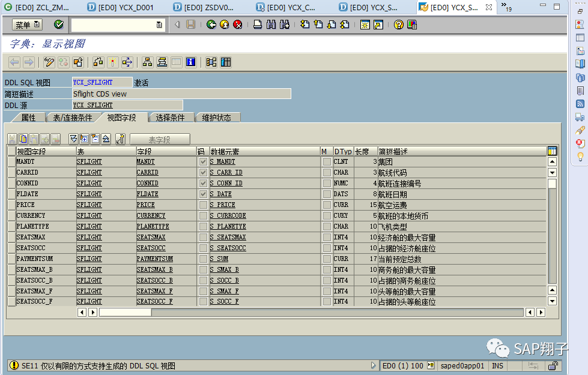
Task: Switch to 属性 tab
Action: pos(28,118)
